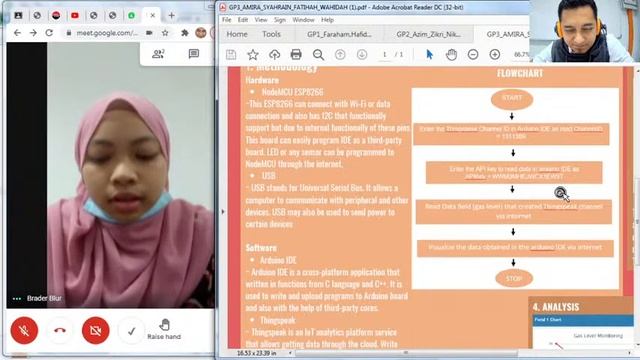Choose the selection arrow tool
This screenshot has width=640, height=360.
429,55
